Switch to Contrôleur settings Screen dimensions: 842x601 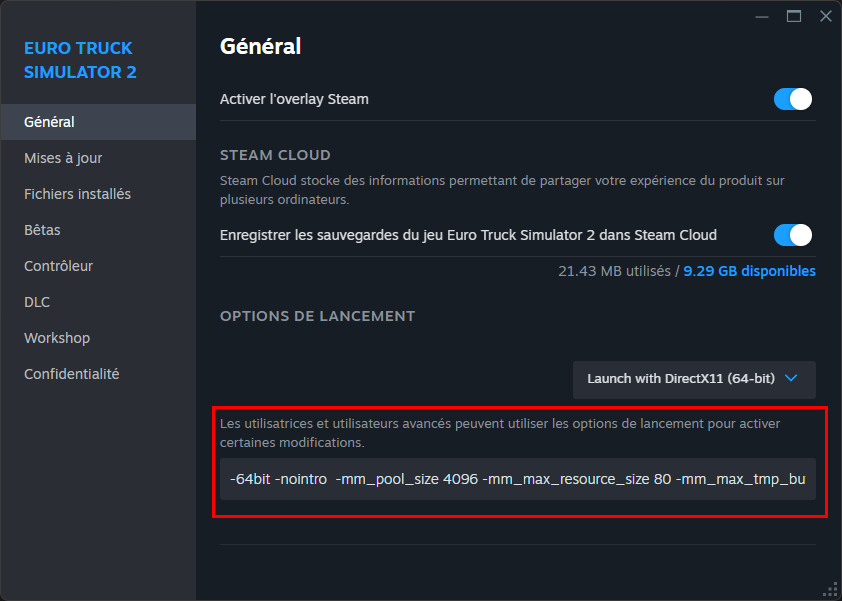click(x=98, y=266)
